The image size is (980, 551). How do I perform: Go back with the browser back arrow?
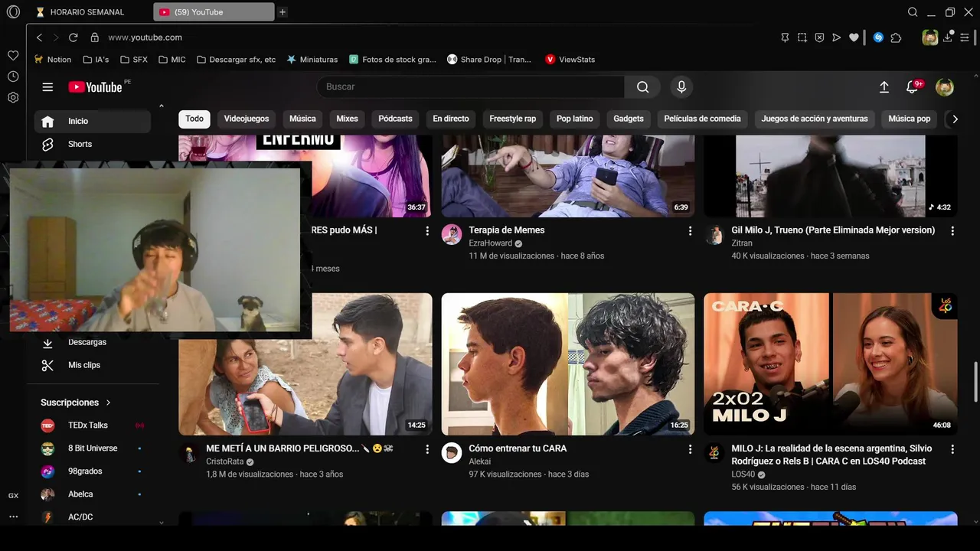click(x=39, y=37)
